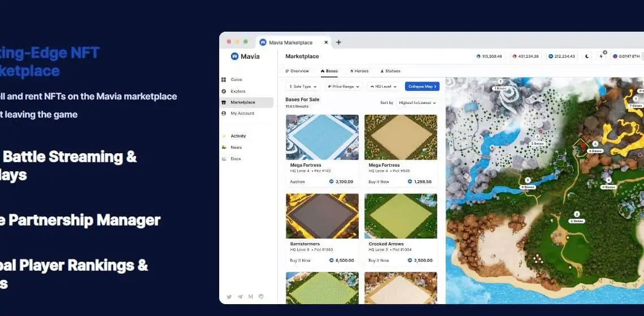
Task: Open Mega Fortress Plot #645 thumbnail
Action: pyautogui.click(x=401, y=137)
